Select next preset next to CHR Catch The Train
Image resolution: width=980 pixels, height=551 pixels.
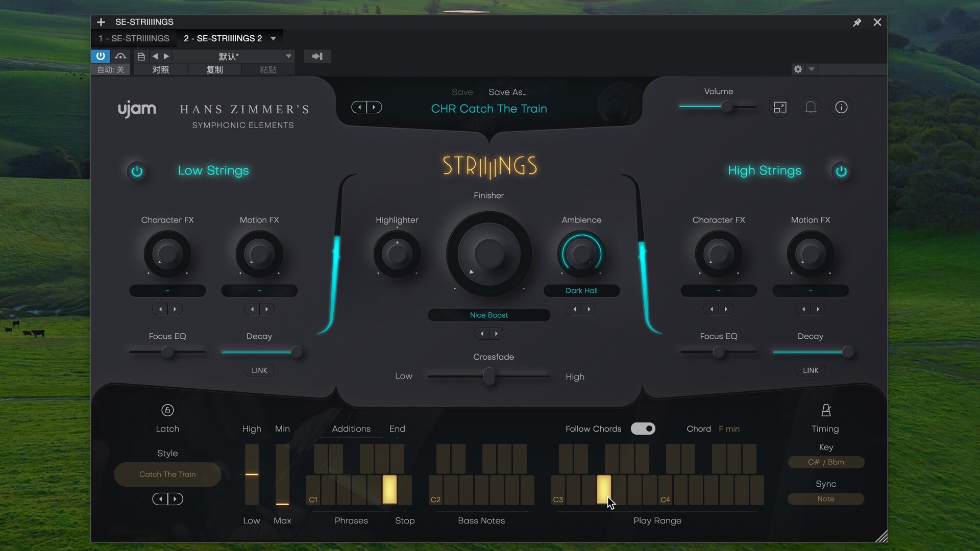[374, 107]
